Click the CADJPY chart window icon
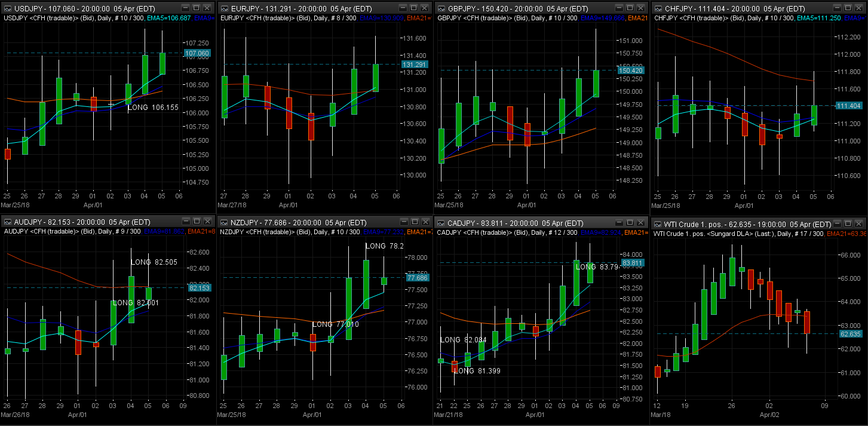868x426 pixels. [x=440, y=222]
